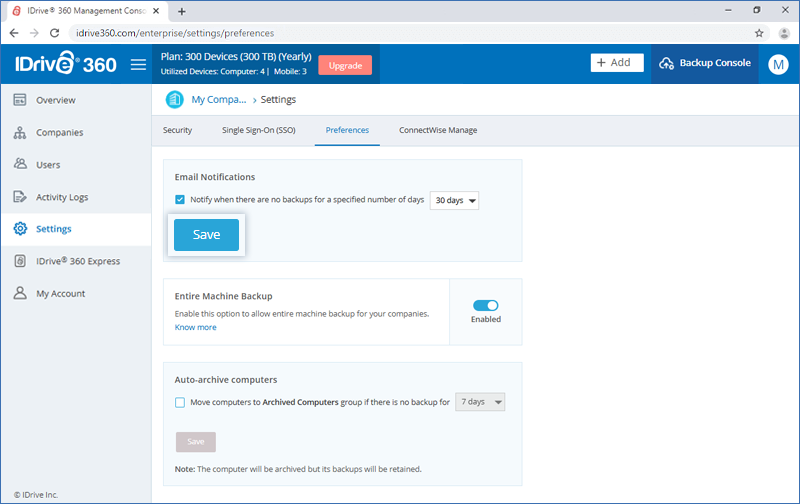This screenshot has width=800, height=504.
Task: Select the Users icon in sidebar
Action: pos(19,164)
